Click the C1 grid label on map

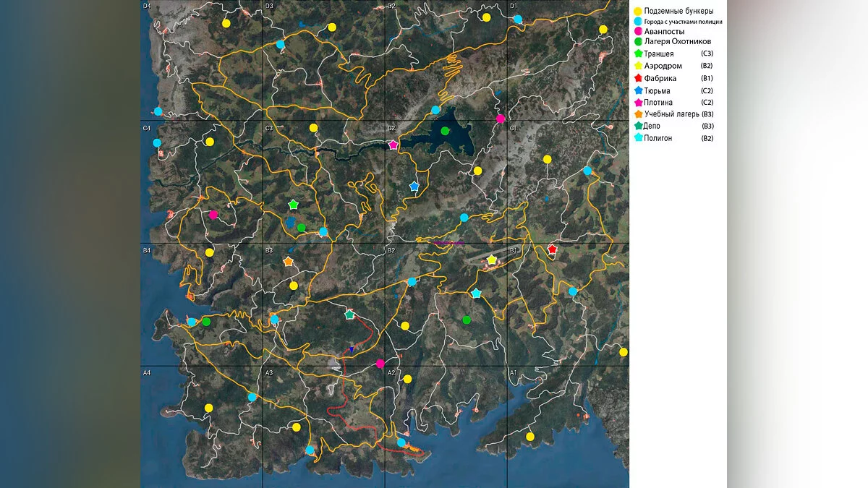[514, 128]
